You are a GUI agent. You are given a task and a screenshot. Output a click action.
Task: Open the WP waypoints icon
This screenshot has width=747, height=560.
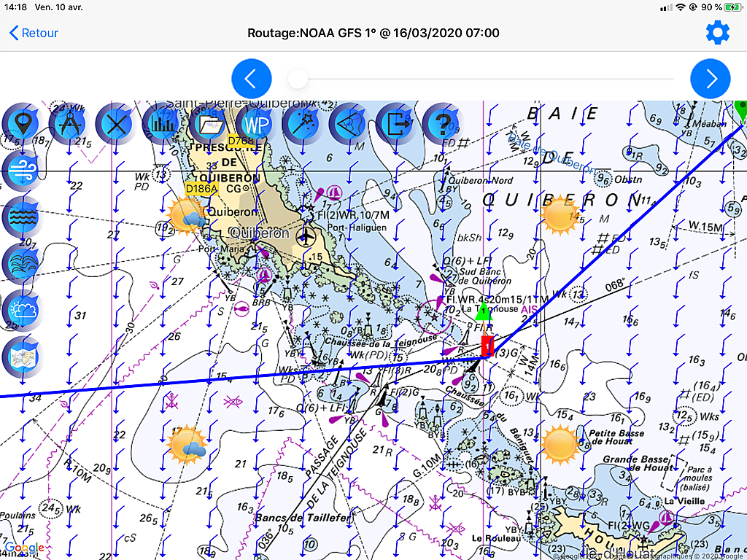256,124
